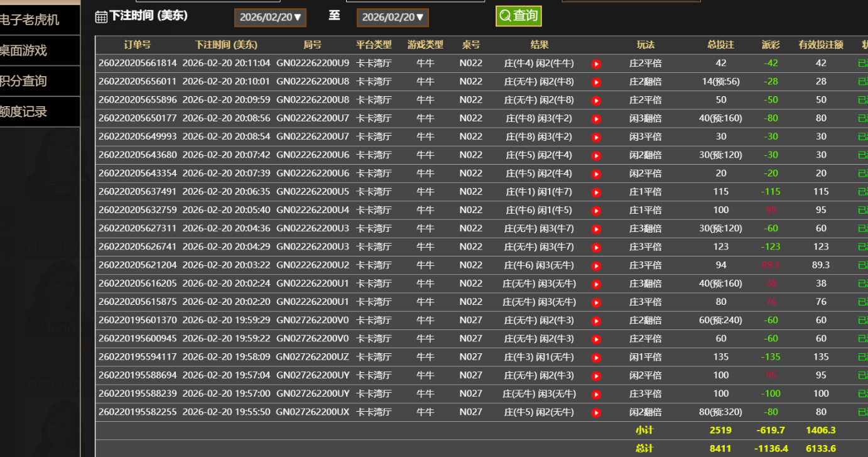The height and width of the screenshot is (457, 868).
Task: Click the 总投注 column header
Action: [720, 45]
